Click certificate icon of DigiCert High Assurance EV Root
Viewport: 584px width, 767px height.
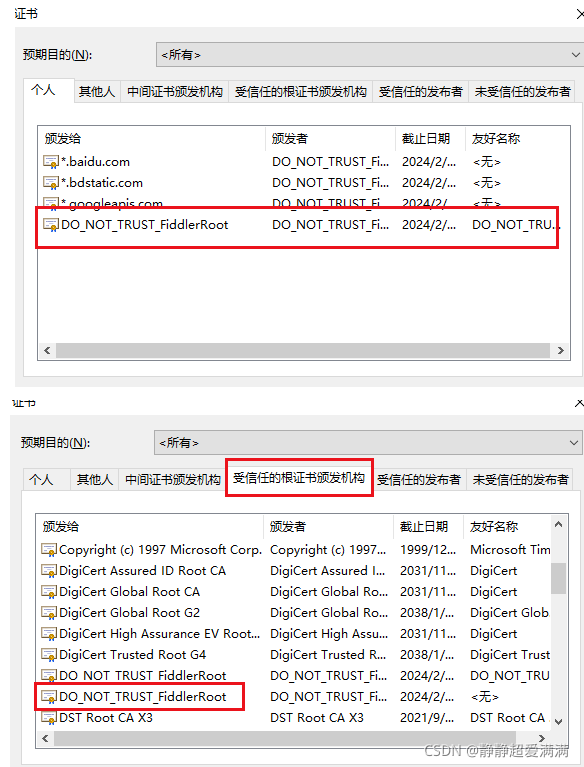point(49,634)
